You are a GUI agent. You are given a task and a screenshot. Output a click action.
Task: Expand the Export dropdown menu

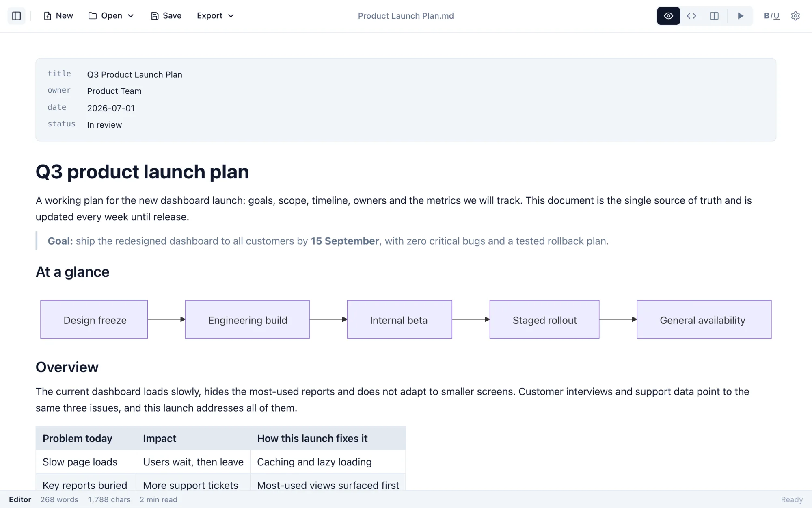click(x=215, y=16)
